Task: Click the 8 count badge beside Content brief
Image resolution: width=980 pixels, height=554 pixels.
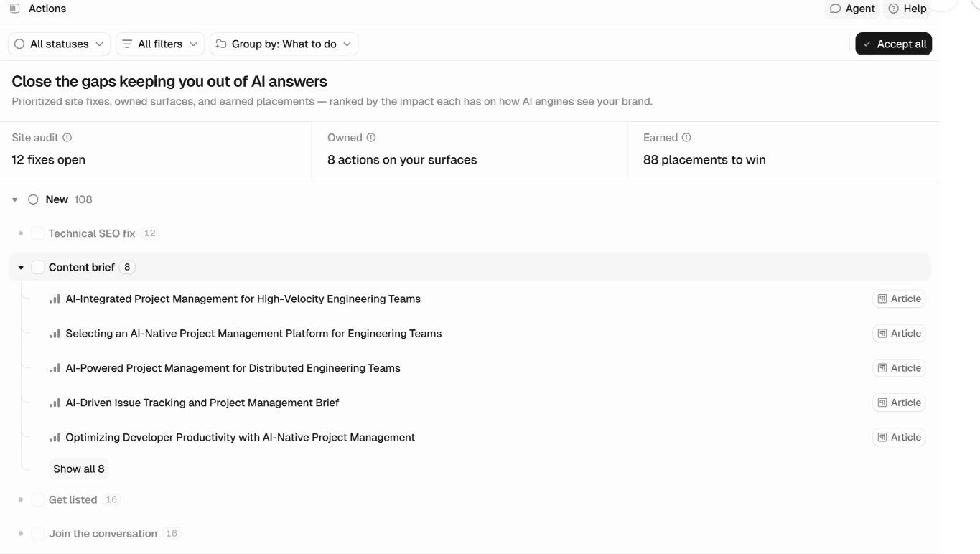Action: click(127, 267)
